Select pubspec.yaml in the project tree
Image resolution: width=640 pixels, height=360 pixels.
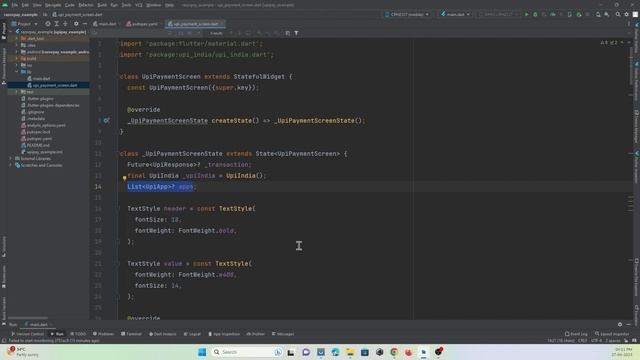pos(37,138)
